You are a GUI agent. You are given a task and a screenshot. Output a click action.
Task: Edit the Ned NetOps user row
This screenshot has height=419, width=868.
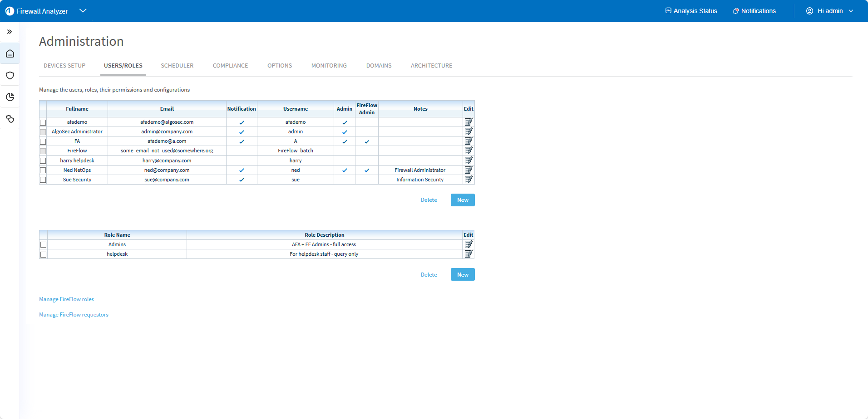(x=469, y=170)
